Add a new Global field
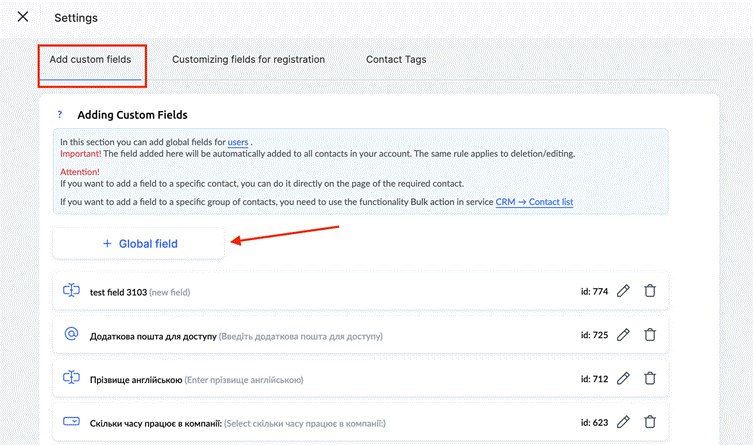The image size is (753, 445). pos(139,244)
